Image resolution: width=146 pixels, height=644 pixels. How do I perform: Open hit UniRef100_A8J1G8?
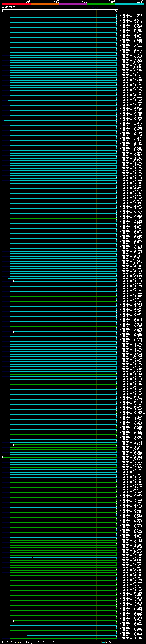(x=131, y=15)
